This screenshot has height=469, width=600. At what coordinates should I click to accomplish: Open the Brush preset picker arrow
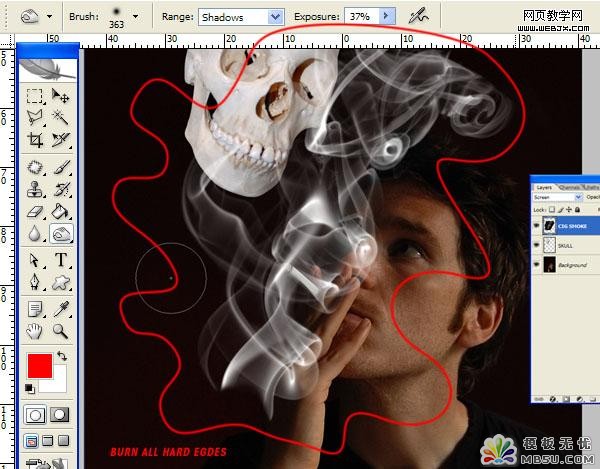pos(135,16)
